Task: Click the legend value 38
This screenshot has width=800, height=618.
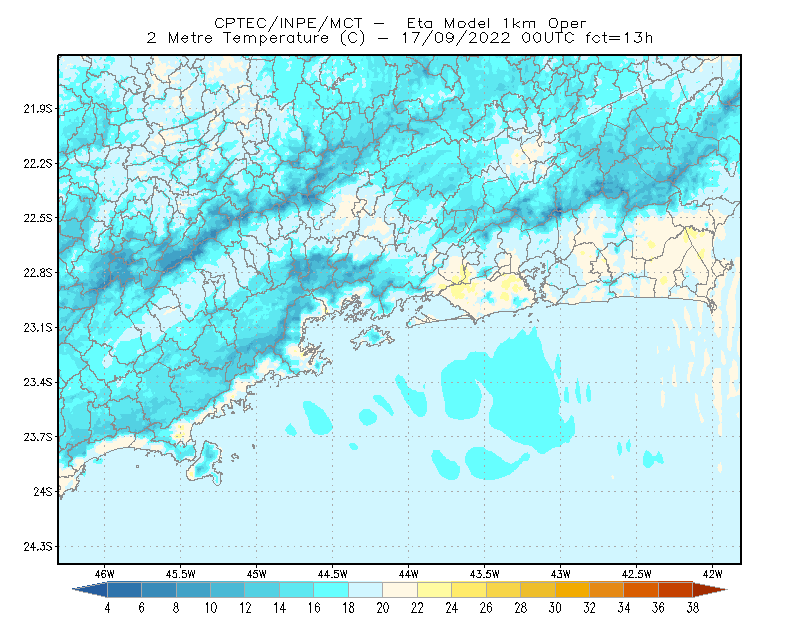Action: click(x=693, y=608)
